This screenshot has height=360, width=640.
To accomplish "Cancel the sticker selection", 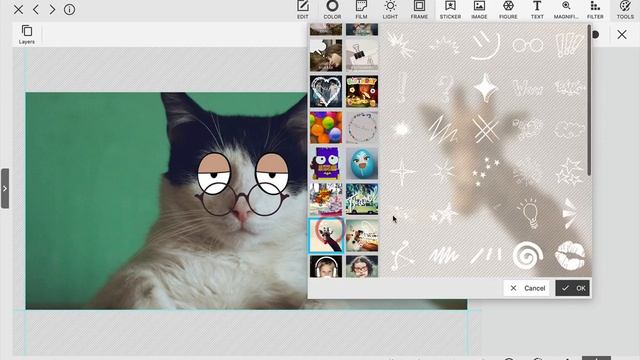I will pyautogui.click(x=527, y=288).
